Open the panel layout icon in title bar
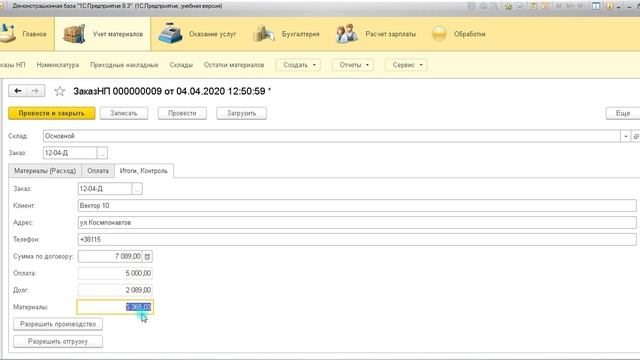The height and width of the screenshot is (360, 640). (596, 6)
